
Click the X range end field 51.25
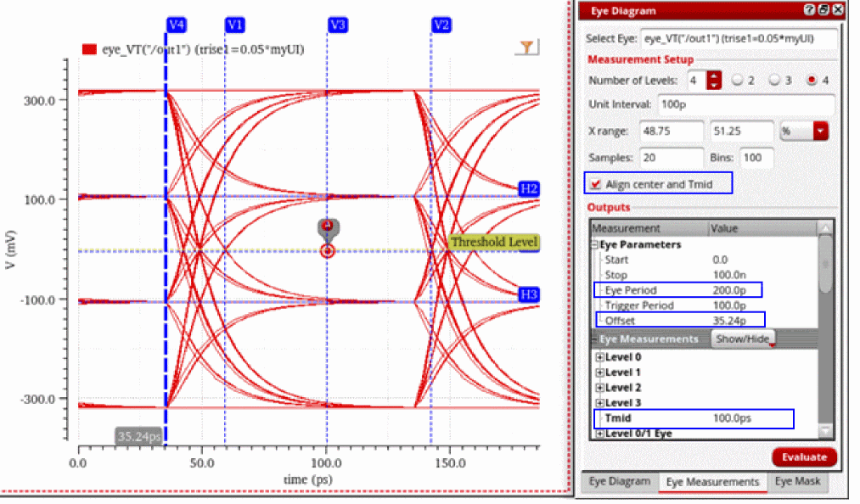741,131
